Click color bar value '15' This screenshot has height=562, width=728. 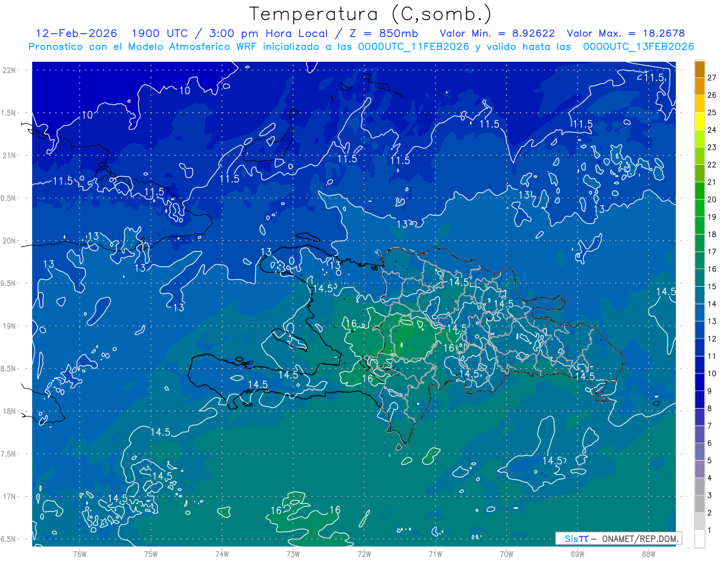pos(712,286)
